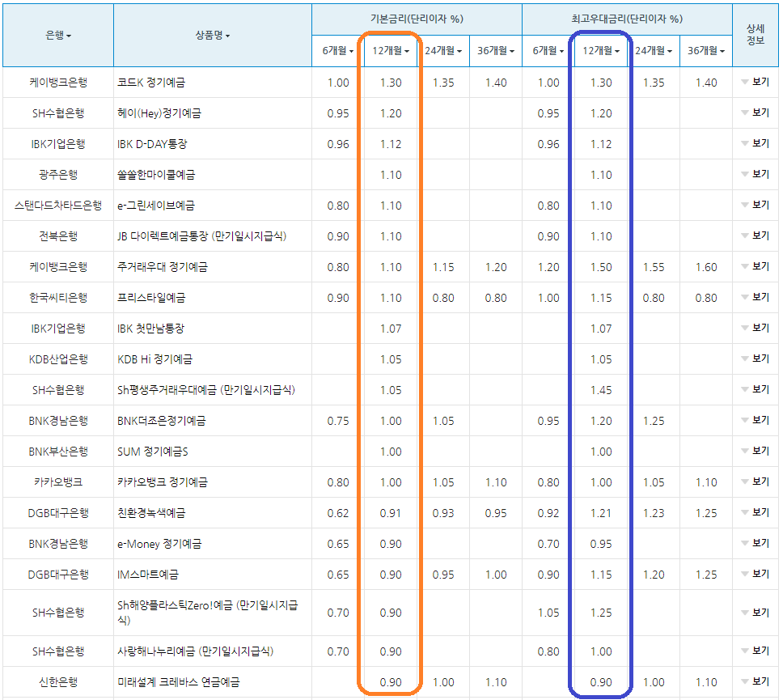Click 1.45 top rate for Sh평생주거래우대예금
The height and width of the screenshot is (700, 783).
click(x=601, y=390)
